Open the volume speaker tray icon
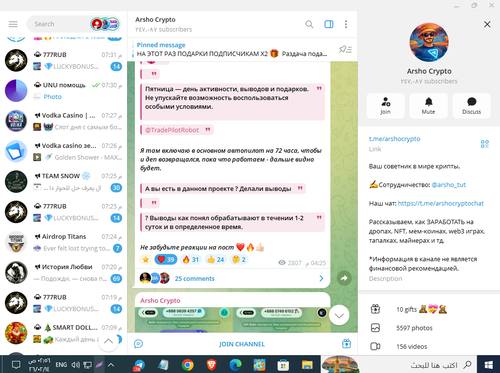Image resolution: width=500 pixels, height=373 pixels. [75, 365]
